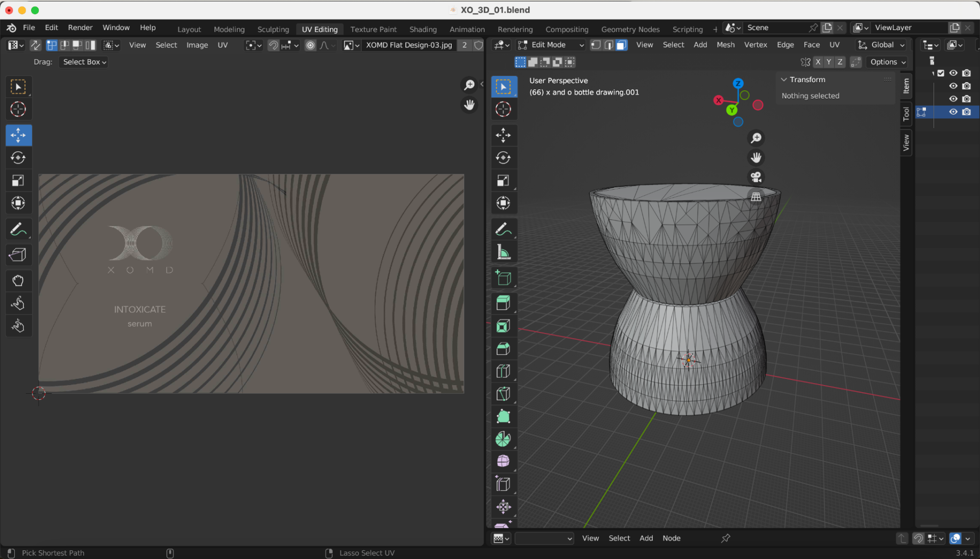The image size is (980, 559).
Task: Switch to face select mode
Action: [621, 45]
